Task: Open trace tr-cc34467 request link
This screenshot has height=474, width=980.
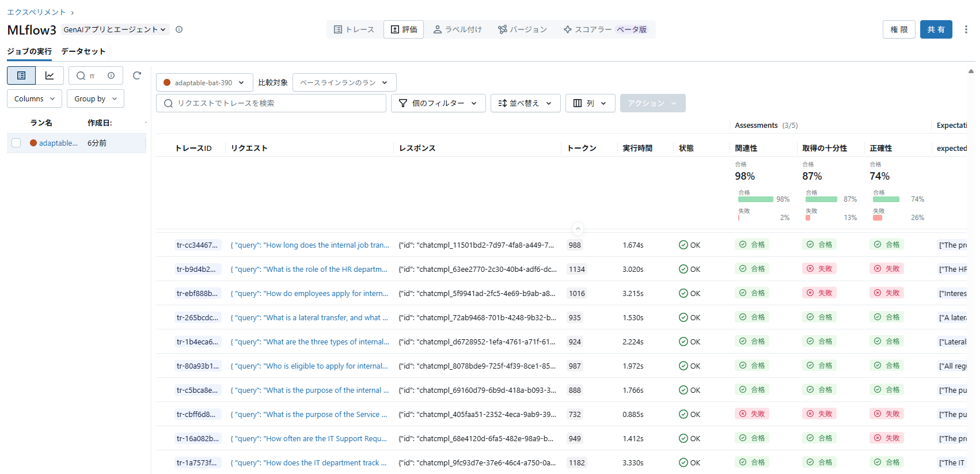Action: [x=310, y=245]
